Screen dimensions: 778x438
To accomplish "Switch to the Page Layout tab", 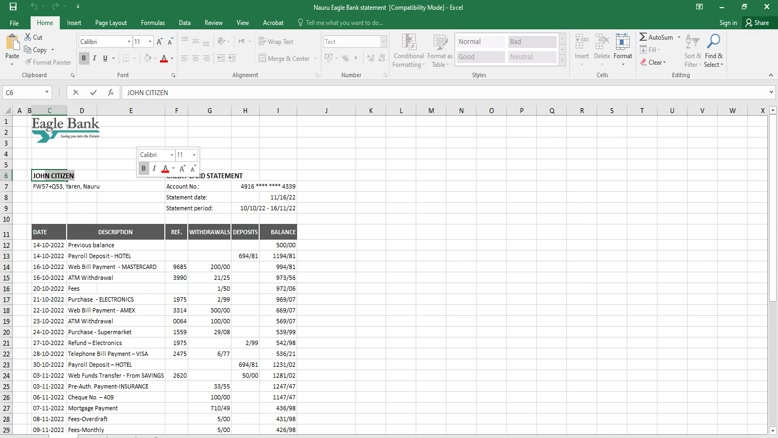I will click(111, 22).
